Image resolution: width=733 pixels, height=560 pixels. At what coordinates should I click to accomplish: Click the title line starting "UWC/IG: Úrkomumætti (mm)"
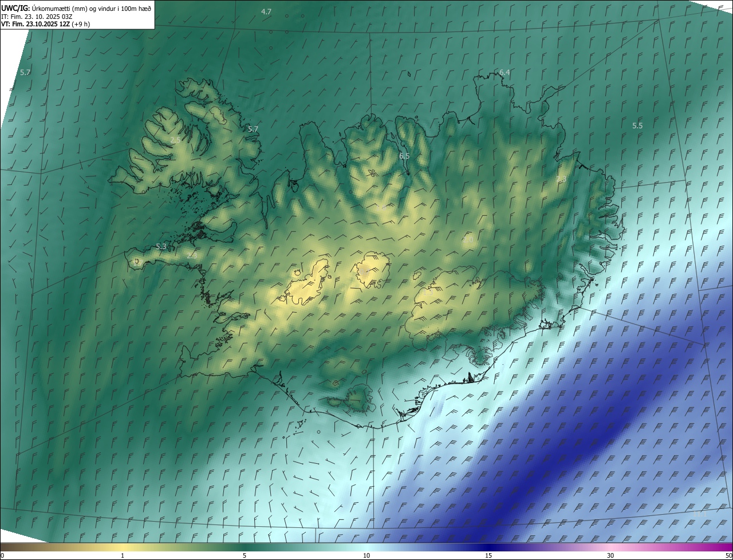76,8
